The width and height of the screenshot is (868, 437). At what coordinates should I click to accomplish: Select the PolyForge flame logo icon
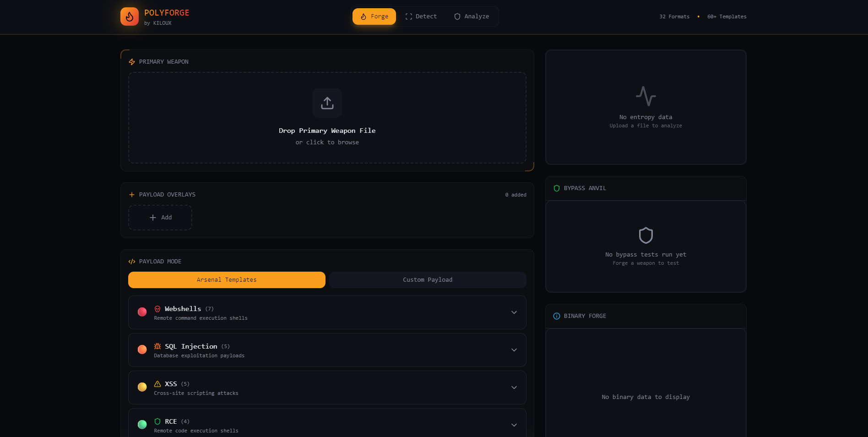[x=130, y=16]
